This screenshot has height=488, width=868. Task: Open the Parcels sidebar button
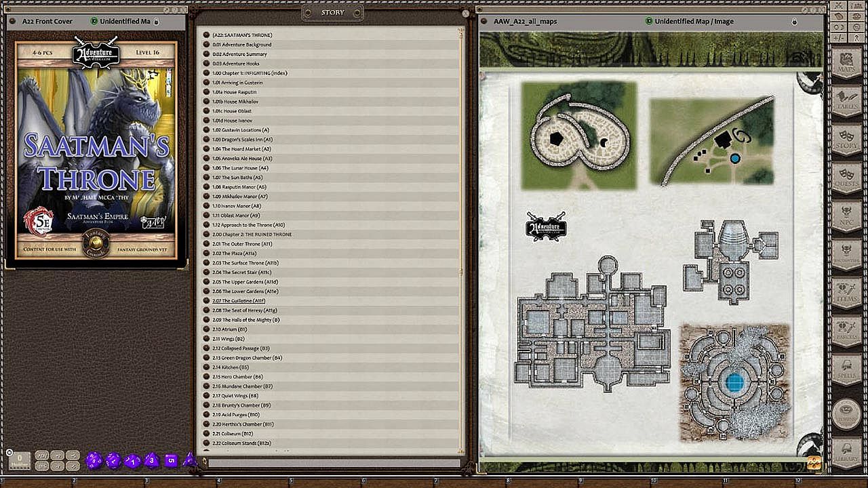point(846,332)
